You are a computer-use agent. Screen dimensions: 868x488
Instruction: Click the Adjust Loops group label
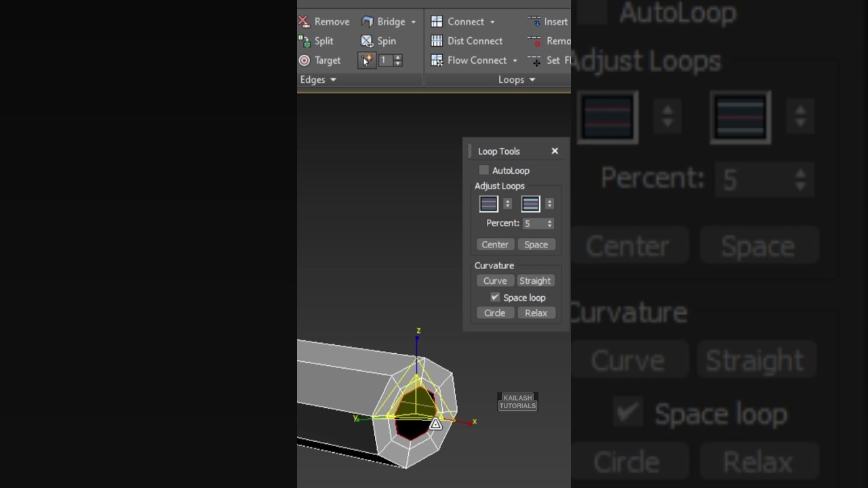pos(500,186)
